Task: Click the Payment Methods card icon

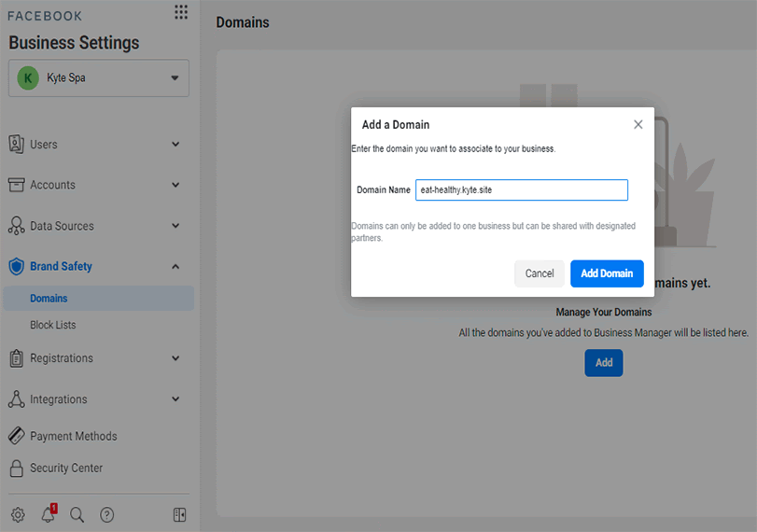Action: point(17,436)
